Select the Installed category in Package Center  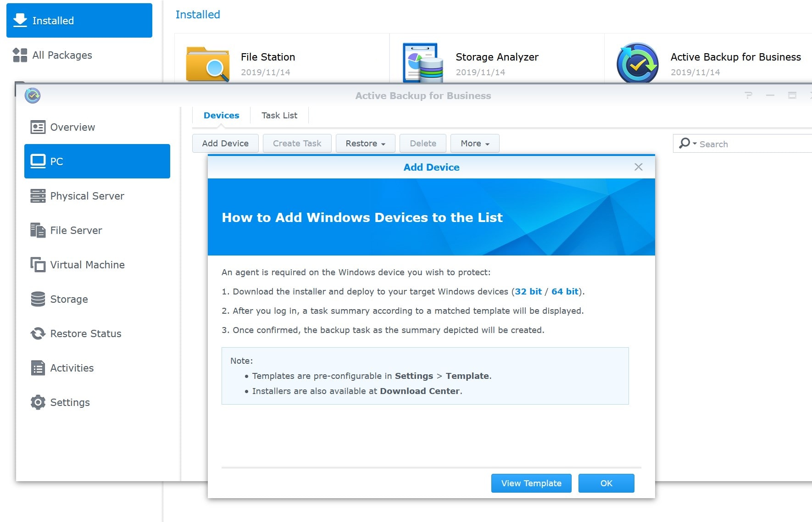79,20
